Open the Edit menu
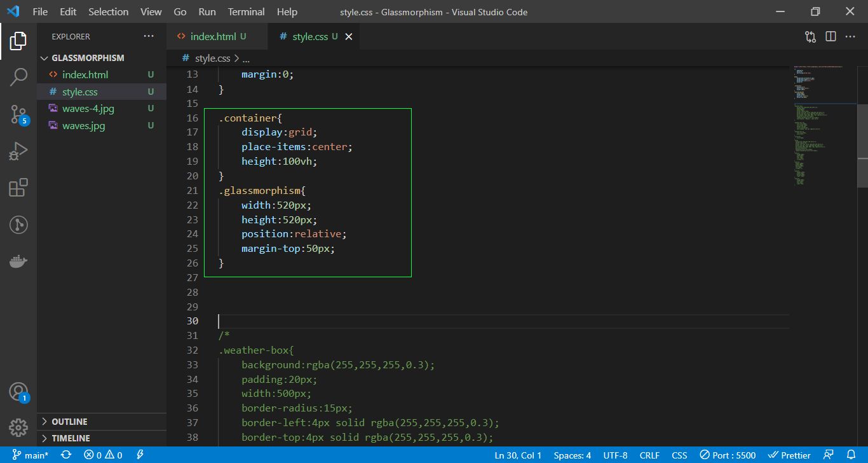 pos(68,11)
